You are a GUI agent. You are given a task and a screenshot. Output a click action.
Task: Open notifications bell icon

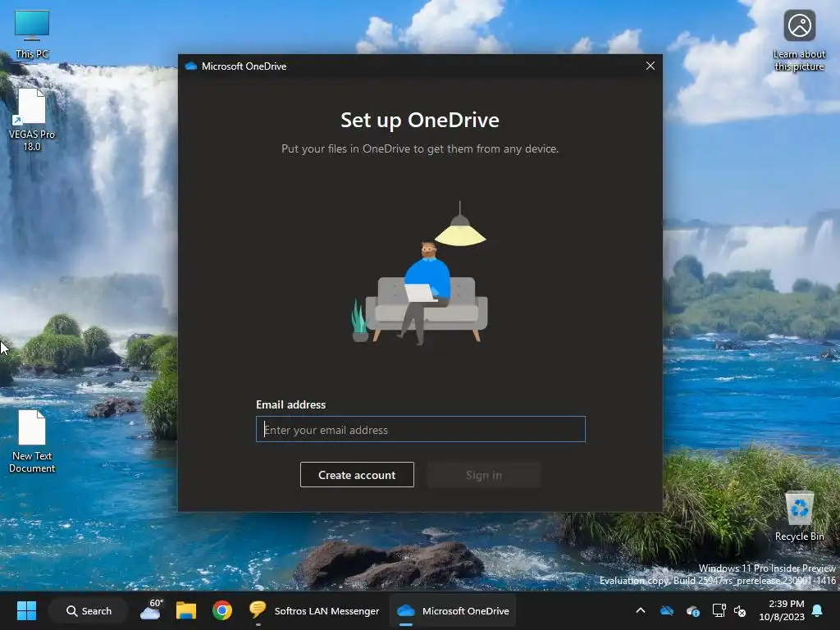[818, 610]
